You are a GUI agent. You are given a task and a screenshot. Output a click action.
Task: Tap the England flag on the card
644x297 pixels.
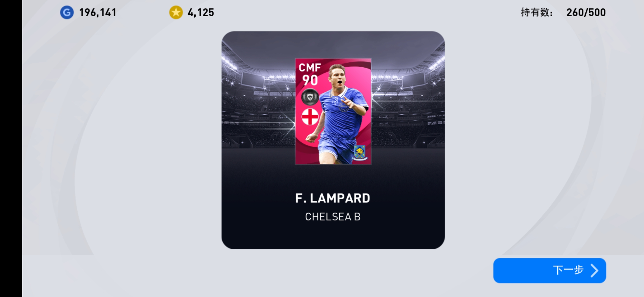[310, 117]
